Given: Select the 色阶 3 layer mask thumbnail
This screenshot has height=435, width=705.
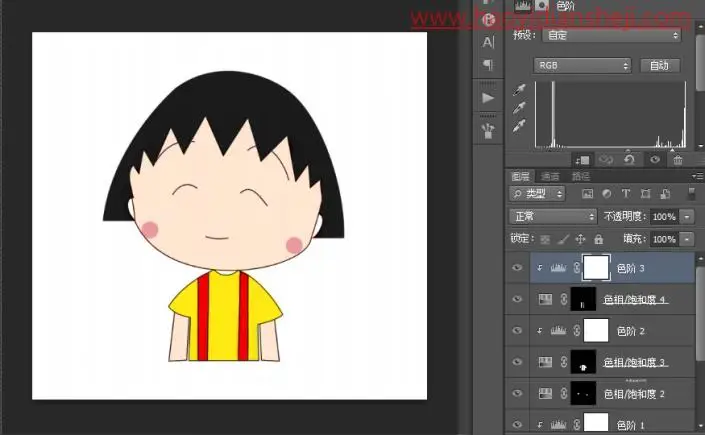Looking at the screenshot, I should pos(596,268).
